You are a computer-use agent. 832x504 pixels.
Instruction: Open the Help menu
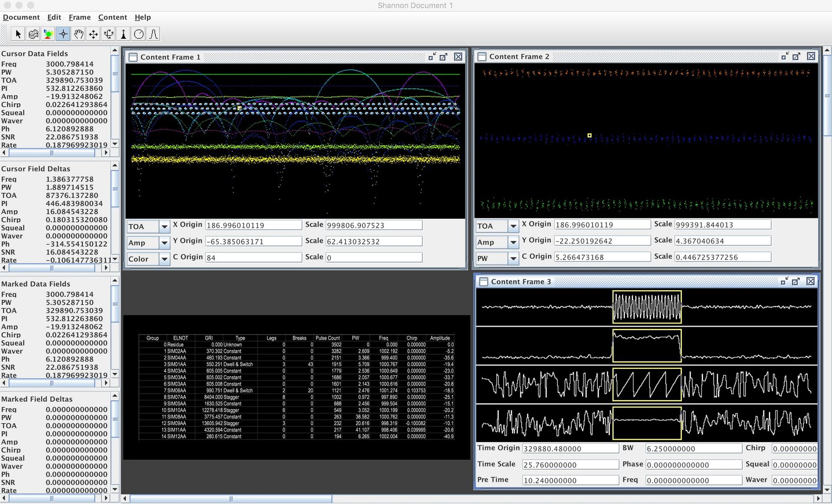pos(143,17)
